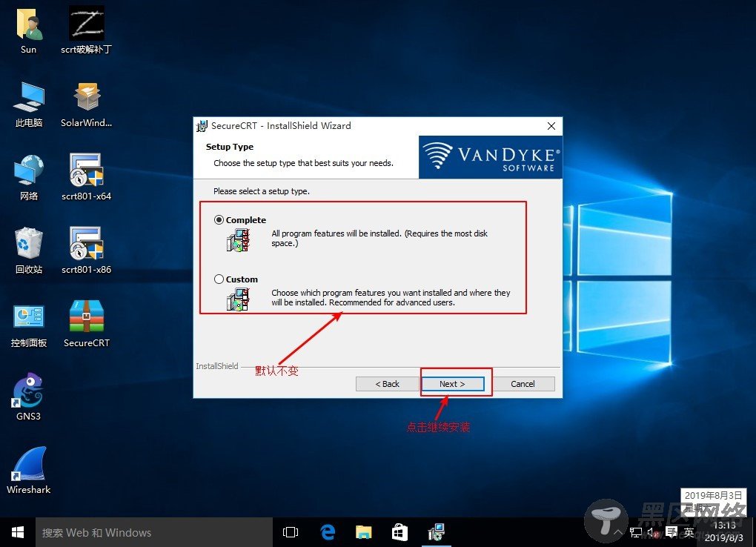This screenshot has height=547, width=756.
Task: Click the network tray icon
Action: click(x=635, y=532)
